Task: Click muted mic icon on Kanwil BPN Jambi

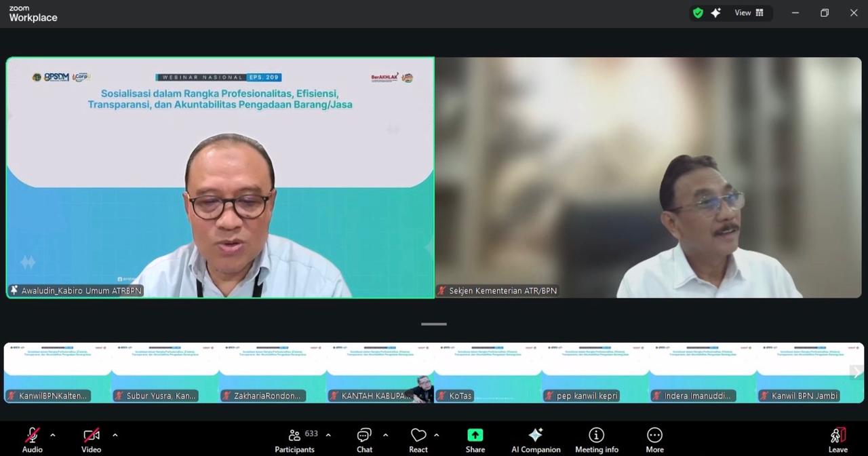Action: [765, 396]
